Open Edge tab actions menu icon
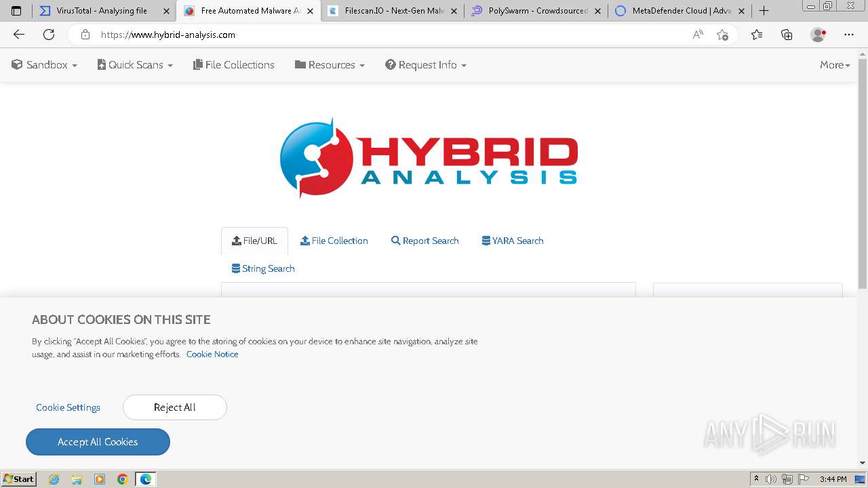 16,11
